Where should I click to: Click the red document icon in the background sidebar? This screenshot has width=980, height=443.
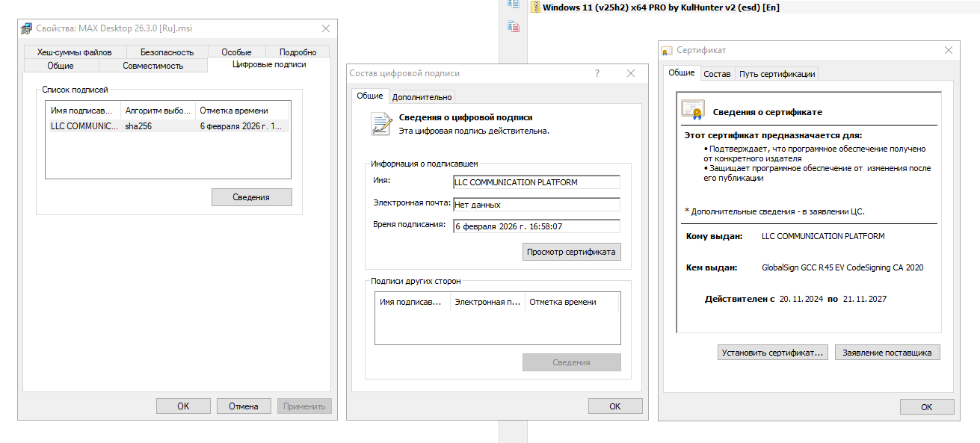pos(513,27)
